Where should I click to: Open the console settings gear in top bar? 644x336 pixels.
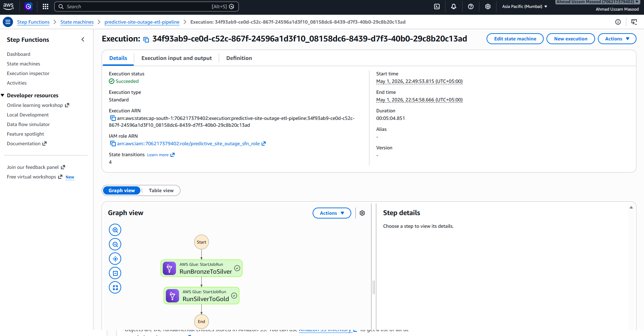(488, 7)
